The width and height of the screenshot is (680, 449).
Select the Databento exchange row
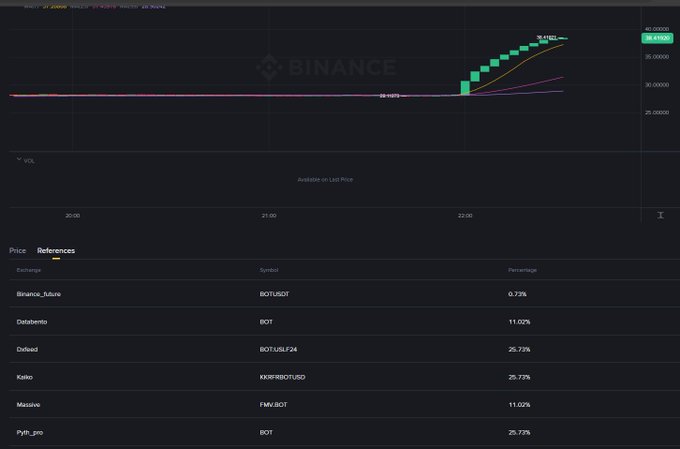pyautogui.click(x=32, y=322)
